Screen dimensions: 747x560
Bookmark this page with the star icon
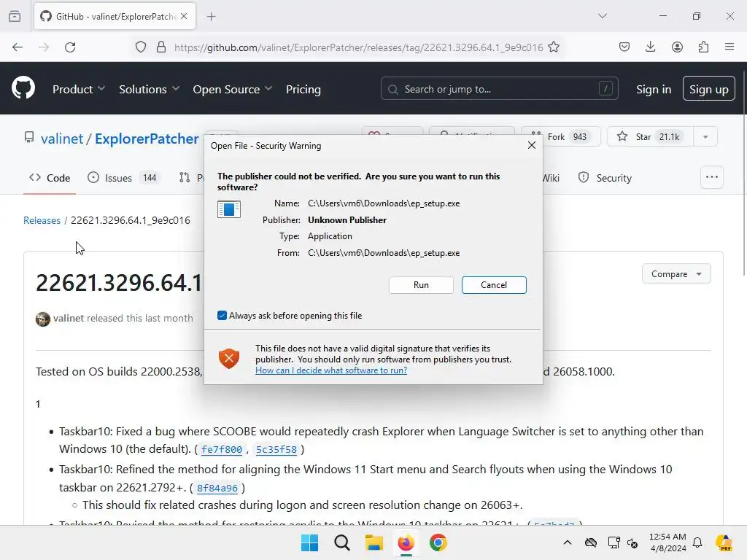coord(554,47)
